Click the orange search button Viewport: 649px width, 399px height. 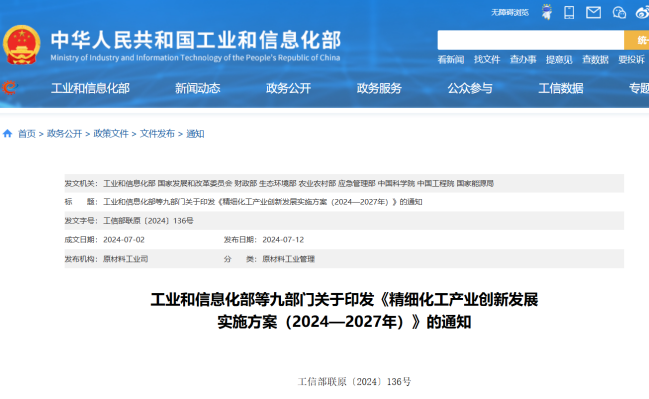pos(637,40)
